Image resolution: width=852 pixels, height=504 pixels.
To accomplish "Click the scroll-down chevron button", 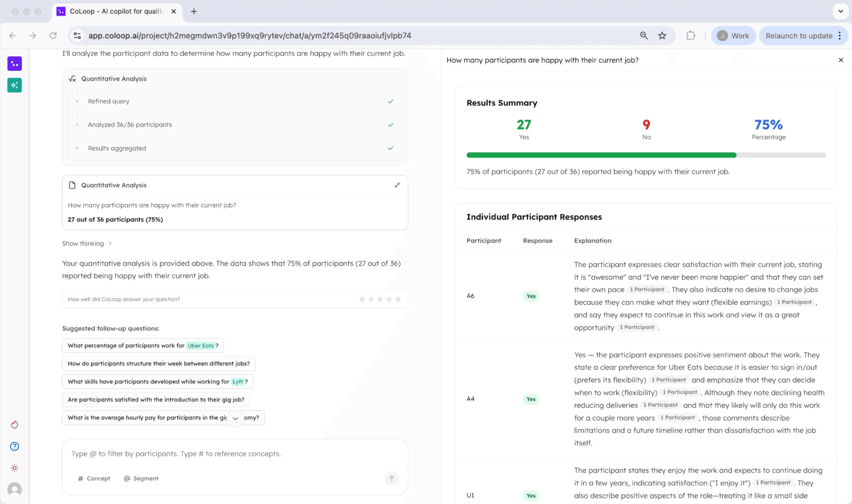I will tap(235, 418).
